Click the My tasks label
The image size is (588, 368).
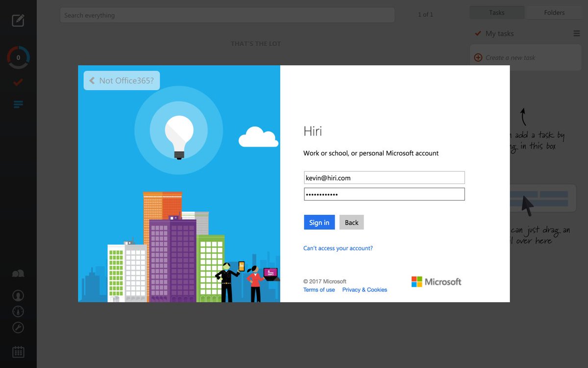(500, 33)
